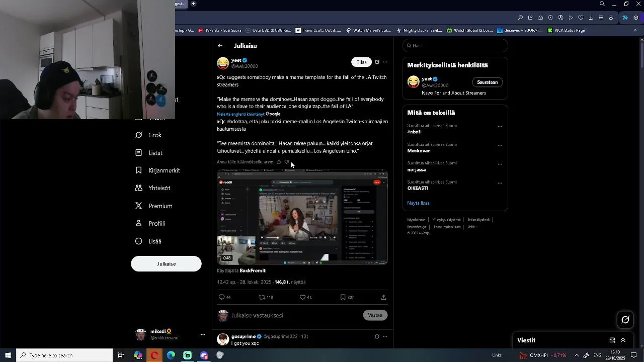Expand the Viestit messages panel
The height and width of the screenshot is (362, 644).
click(623, 340)
